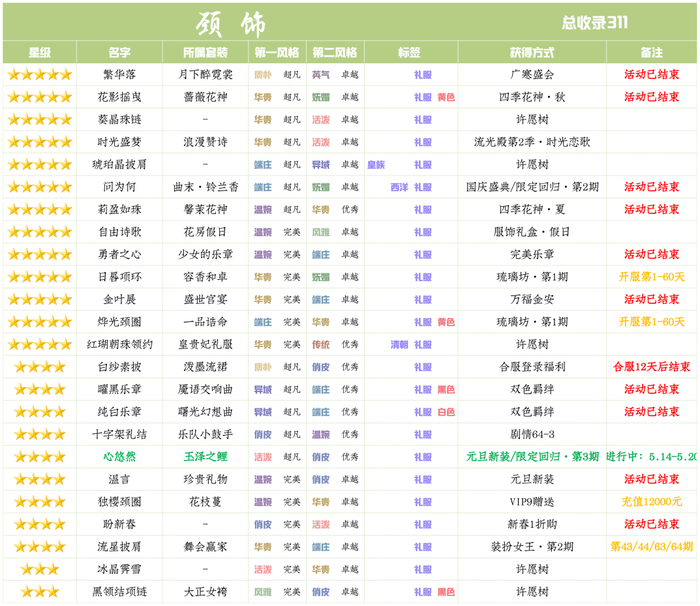This screenshot has width=700, height=606.
Task: Toggle the 礼服 tag on the 葵晶珠链 row
Action: [x=424, y=119]
